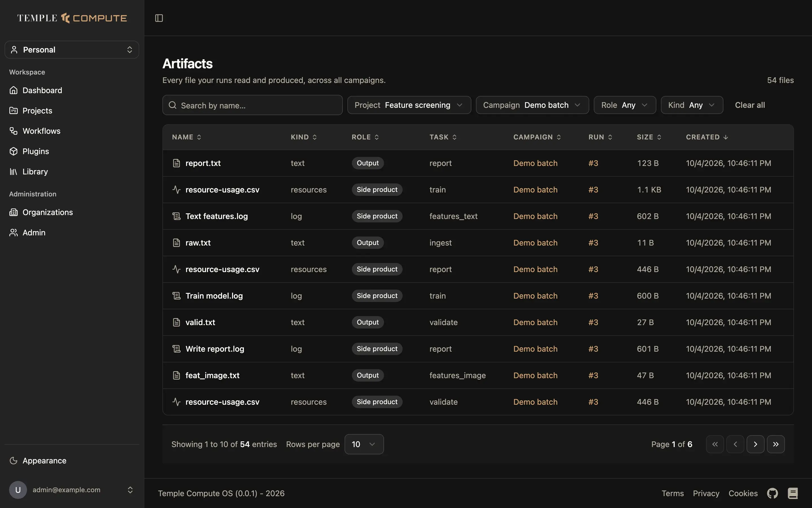Sort table by Kind column
812x508 pixels.
tap(304, 137)
